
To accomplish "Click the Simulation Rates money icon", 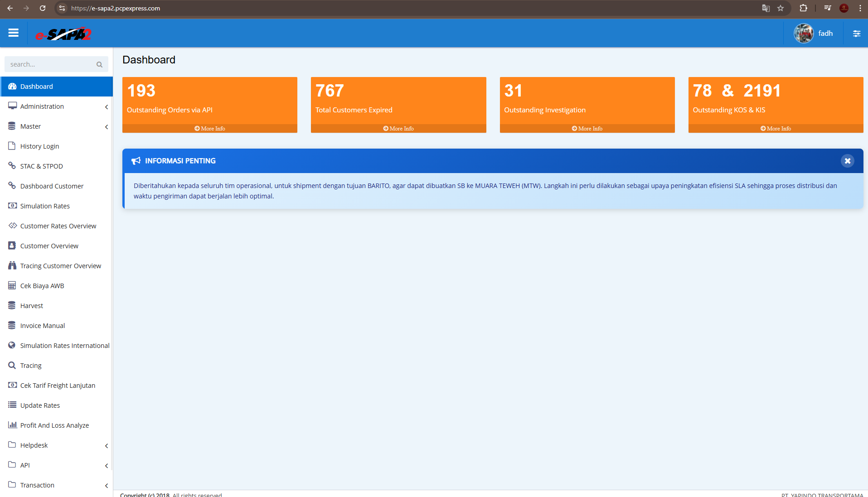I will click(x=13, y=206).
